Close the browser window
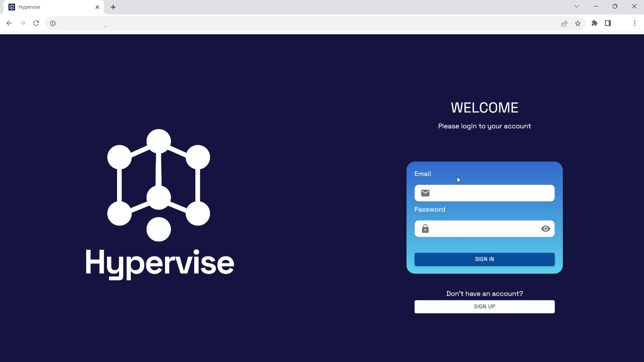Image resolution: width=644 pixels, height=362 pixels. click(x=634, y=6)
